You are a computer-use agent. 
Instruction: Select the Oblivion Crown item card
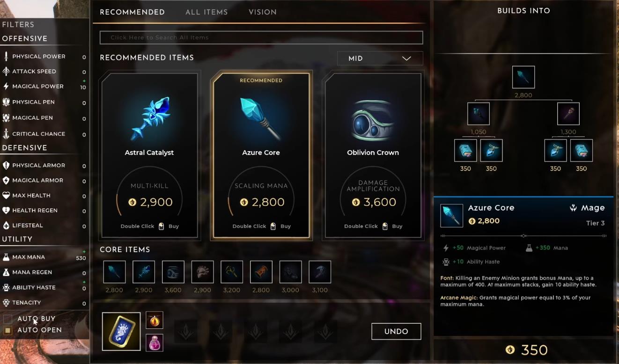(373, 155)
